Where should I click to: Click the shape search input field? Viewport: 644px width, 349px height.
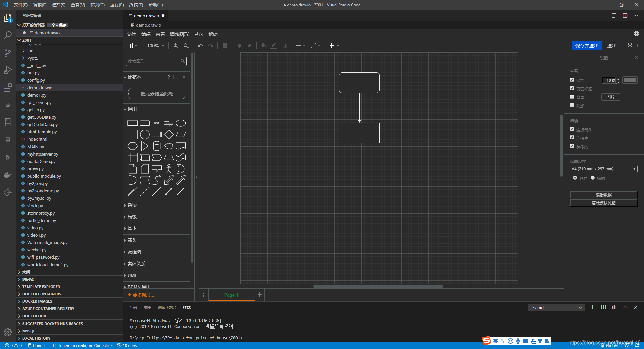click(x=156, y=61)
